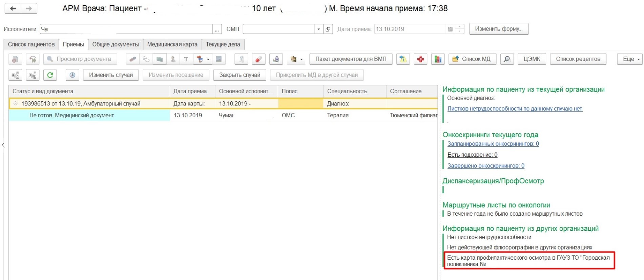
Task: Click the red and white pill icon
Action: (258, 59)
